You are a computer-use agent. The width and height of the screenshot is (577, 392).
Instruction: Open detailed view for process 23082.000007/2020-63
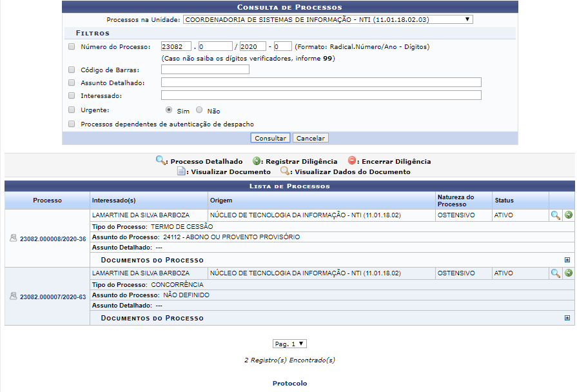click(x=555, y=273)
